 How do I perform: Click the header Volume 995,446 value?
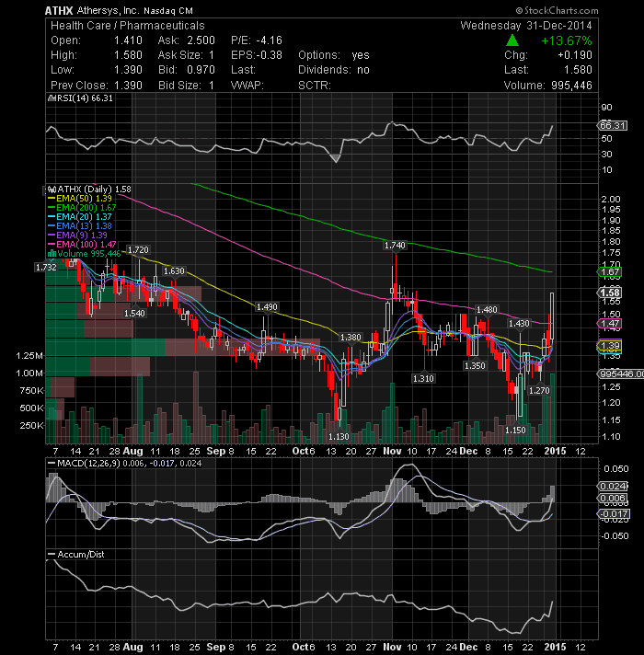tap(571, 86)
